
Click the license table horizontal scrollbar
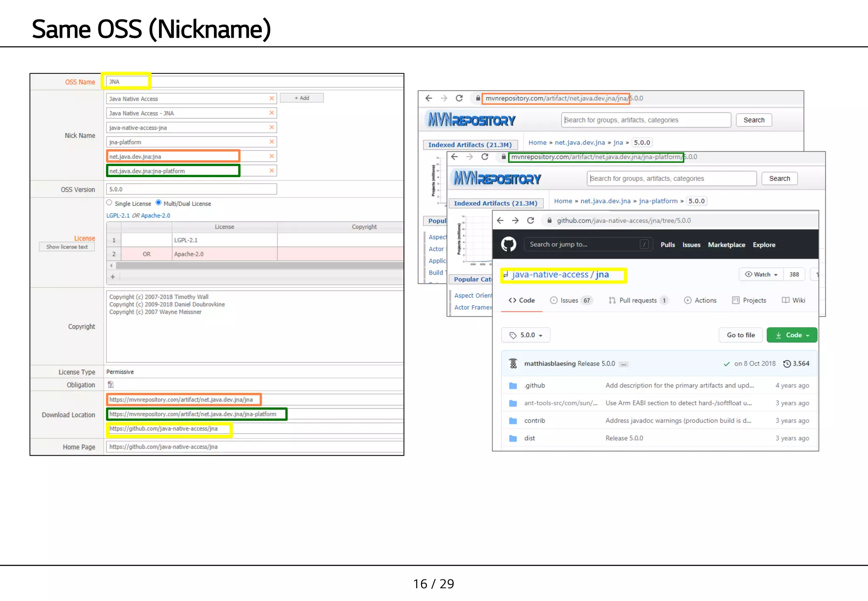(x=259, y=265)
